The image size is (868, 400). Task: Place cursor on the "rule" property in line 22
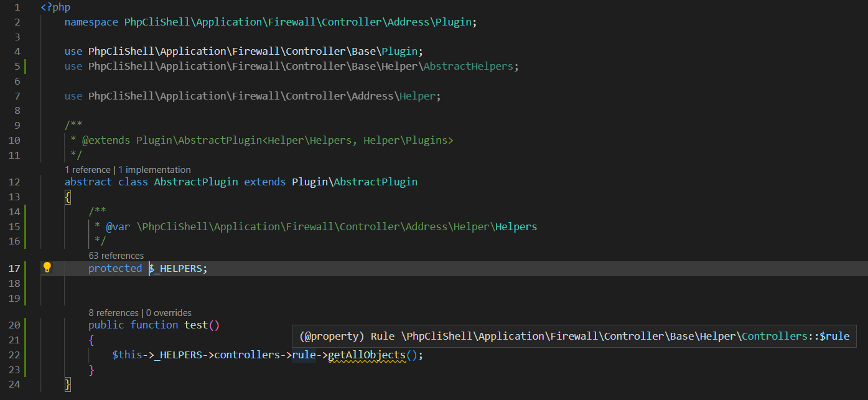pos(304,355)
